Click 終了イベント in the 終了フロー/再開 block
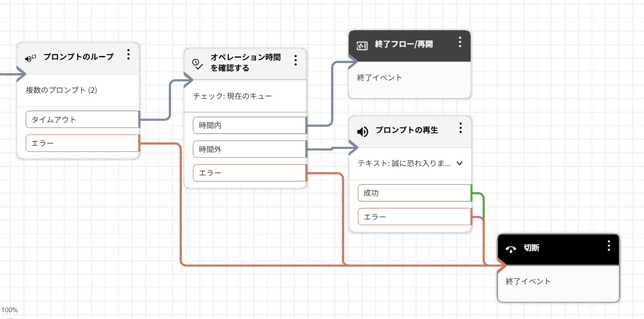The width and height of the screenshot is (644, 319). [x=380, y=78]
